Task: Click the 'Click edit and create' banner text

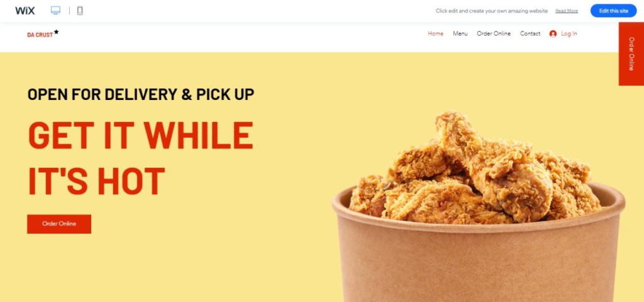Action: (x=492, y=11)
